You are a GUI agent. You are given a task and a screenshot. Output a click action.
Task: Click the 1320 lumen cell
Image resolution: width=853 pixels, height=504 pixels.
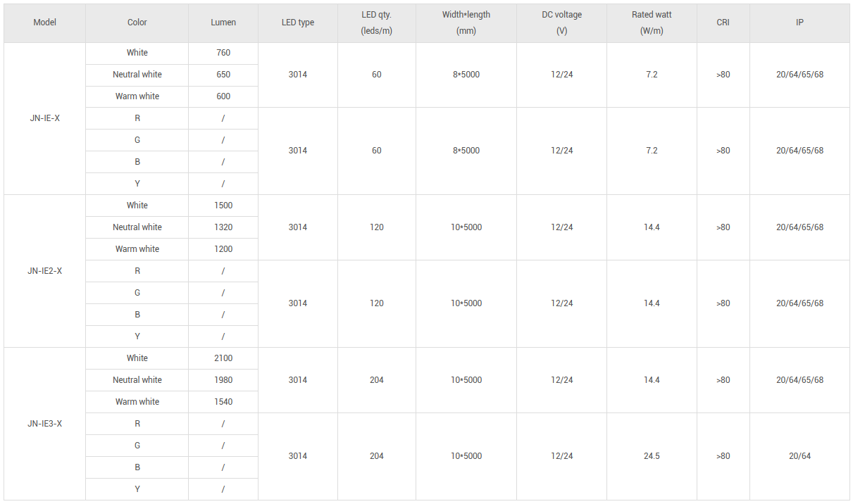point(223,227)
